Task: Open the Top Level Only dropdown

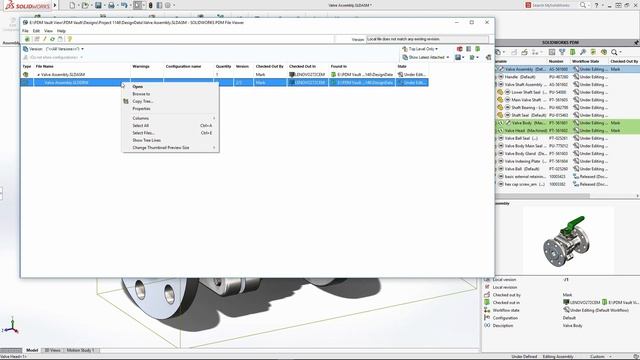Action: 420,49
